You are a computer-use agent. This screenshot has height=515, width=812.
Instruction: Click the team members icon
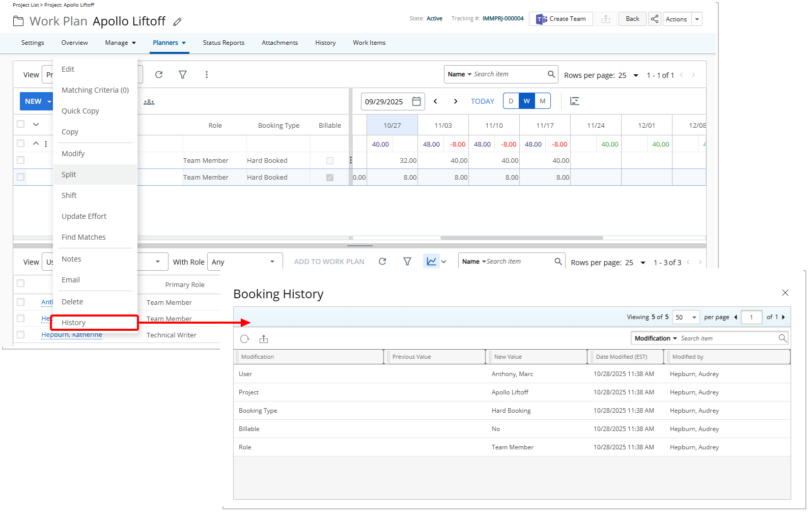pos(149,102)
